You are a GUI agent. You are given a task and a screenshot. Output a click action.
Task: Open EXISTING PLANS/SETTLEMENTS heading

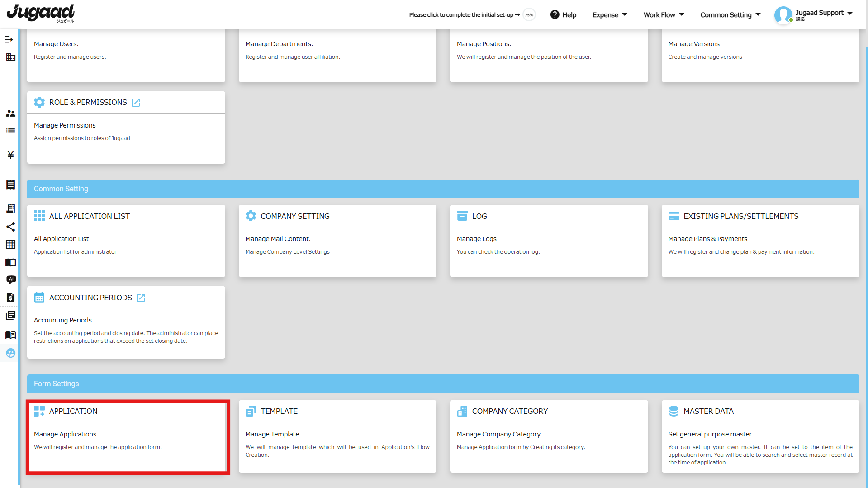click(x=741, y=216)
